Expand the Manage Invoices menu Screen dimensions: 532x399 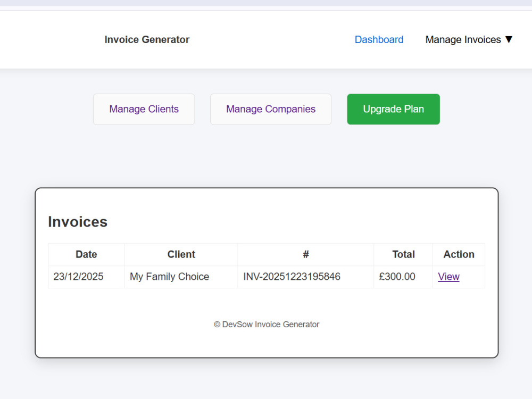(469, 40)
